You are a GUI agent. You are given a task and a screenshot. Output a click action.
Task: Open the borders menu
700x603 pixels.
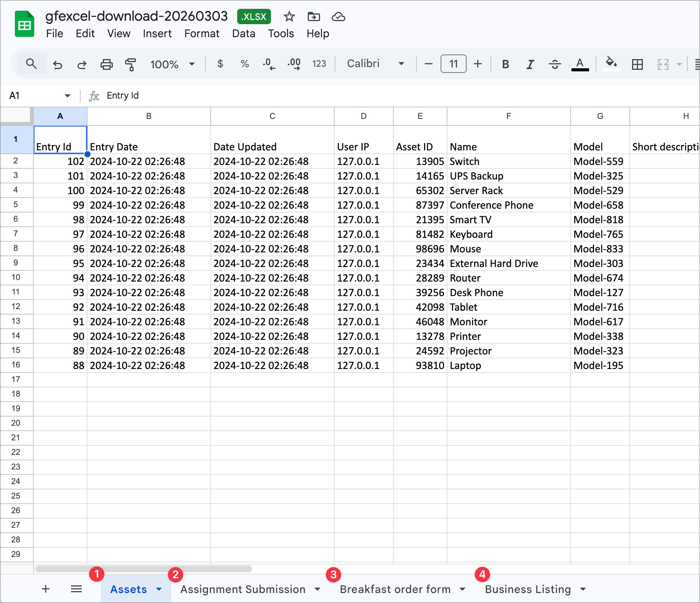click(637, 64)
